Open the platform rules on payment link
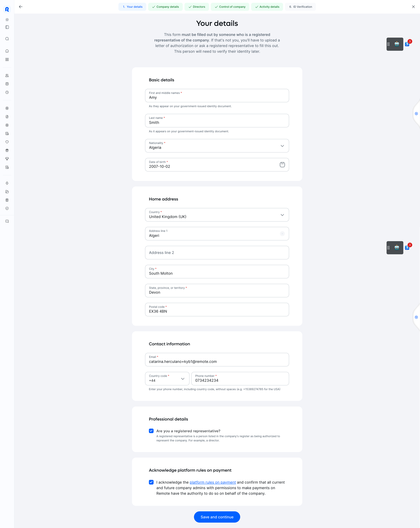This screenshot has height=528, width=420. pos(213,482)
